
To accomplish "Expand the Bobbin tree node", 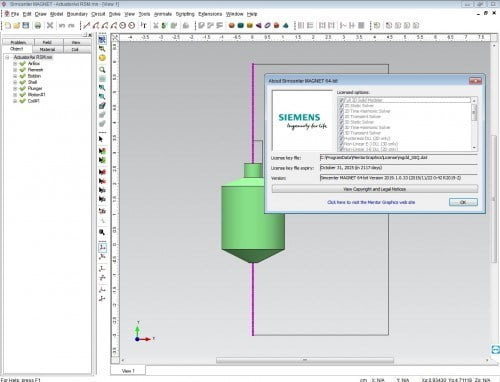I will click(x=15, y=76).
